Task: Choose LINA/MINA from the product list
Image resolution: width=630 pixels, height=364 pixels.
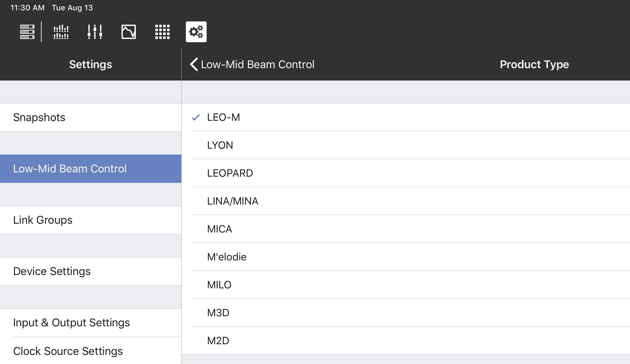Action: pyautogui.click(x=233, y=201)
